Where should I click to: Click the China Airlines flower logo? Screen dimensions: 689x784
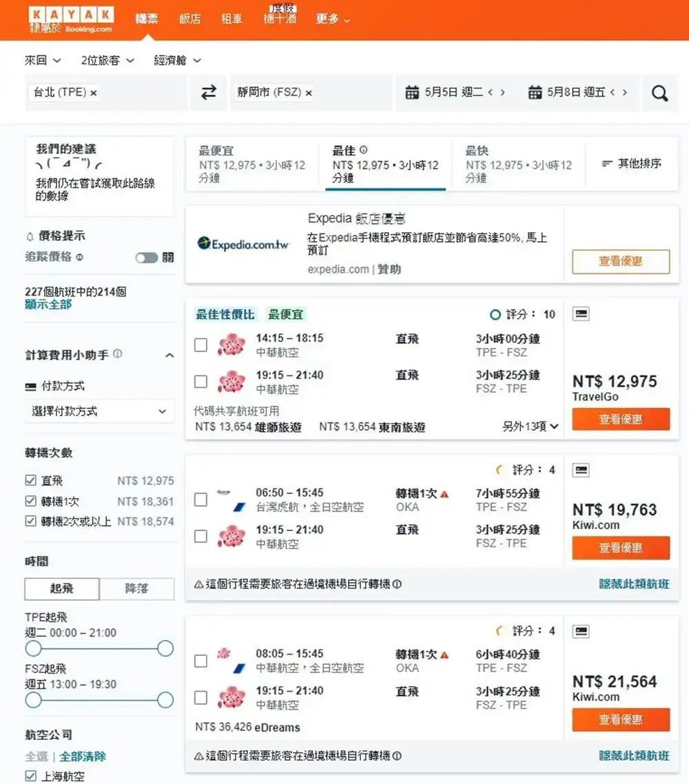(231, 343)
